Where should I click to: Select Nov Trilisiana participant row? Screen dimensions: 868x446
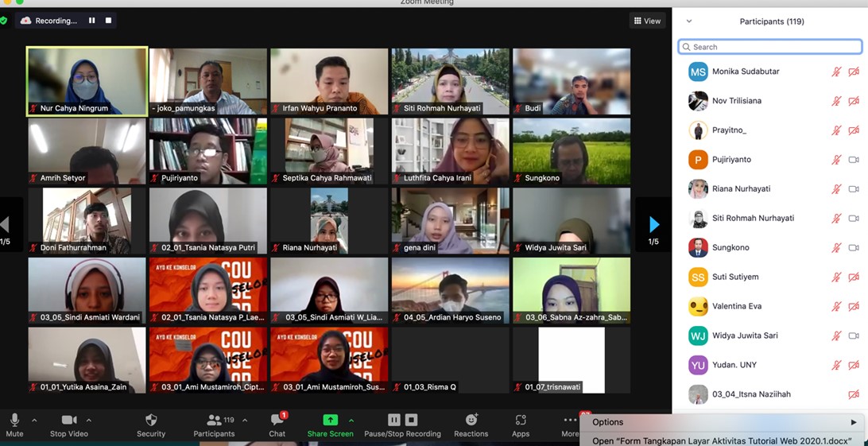[770, 101]
